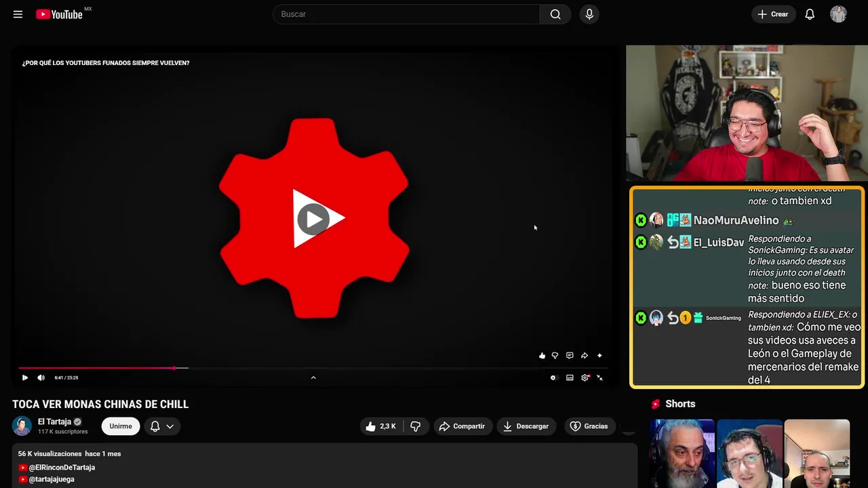The width and height of the screenshot is (868, 488).
Task: Click the streamer webcam overlay
Action: click(x=746, y=113)
